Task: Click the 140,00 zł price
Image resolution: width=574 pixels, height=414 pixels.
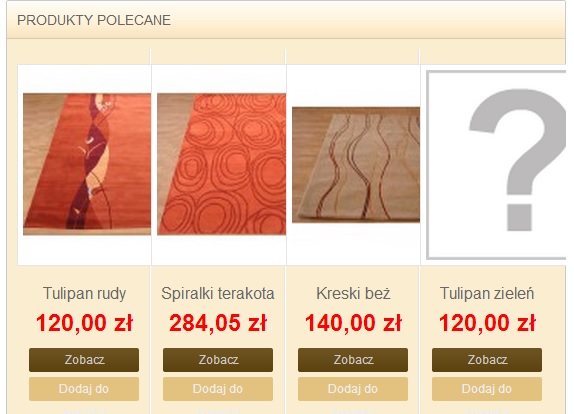Action: click(353, 323)
